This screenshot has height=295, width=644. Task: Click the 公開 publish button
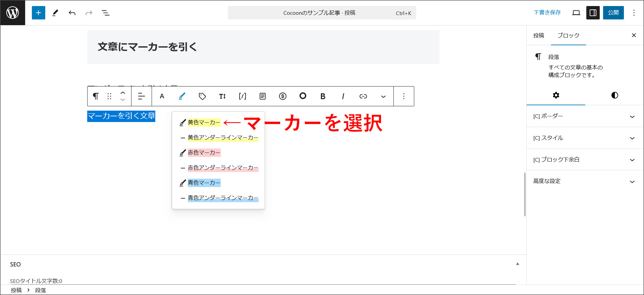(613, 13)
